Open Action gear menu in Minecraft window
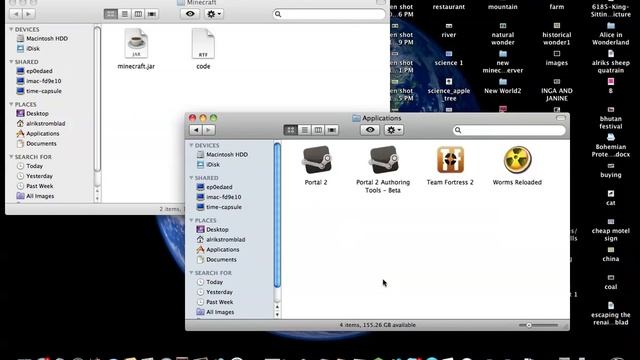 (214, 14)
